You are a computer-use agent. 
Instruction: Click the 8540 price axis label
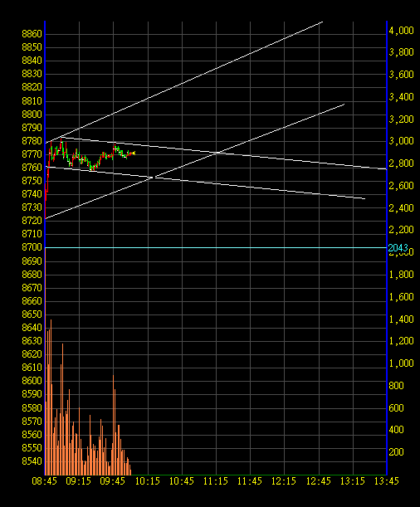(32, 461)
